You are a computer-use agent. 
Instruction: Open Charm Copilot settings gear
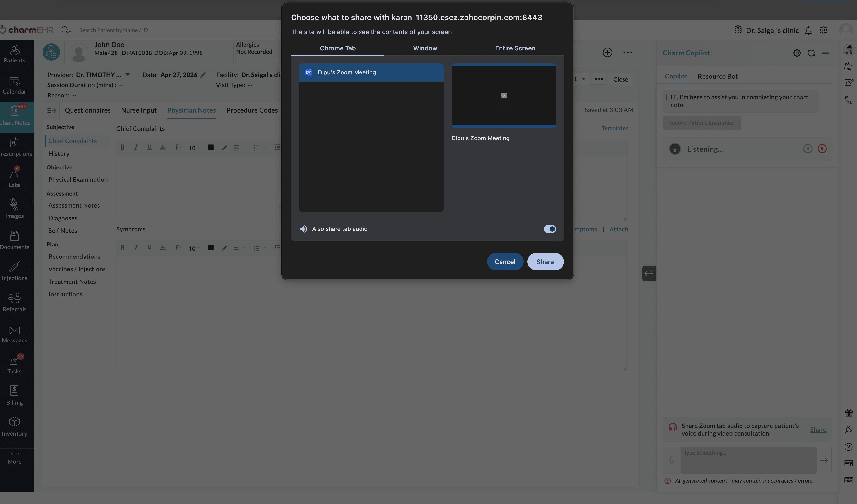[x=797, y=53]
